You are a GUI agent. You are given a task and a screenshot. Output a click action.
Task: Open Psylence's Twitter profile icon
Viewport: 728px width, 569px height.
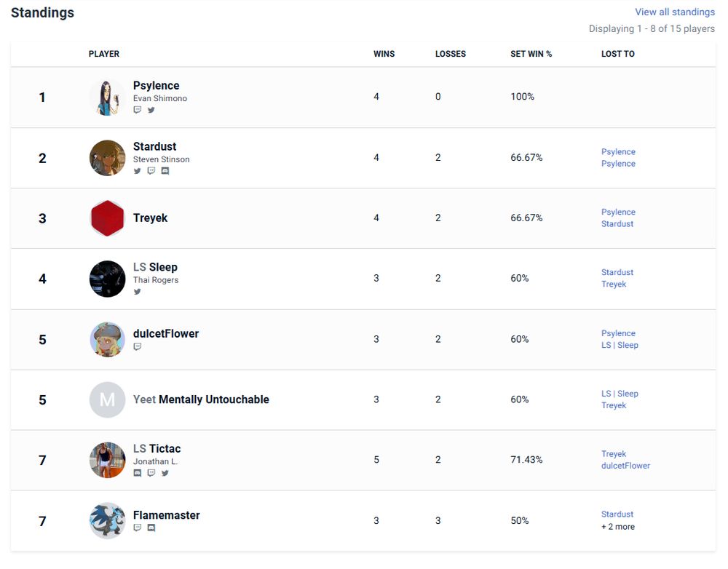151,110
